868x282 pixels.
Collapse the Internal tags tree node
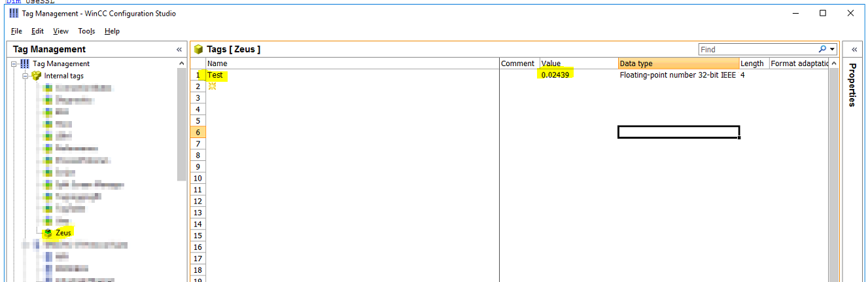(x=26, y=76)
